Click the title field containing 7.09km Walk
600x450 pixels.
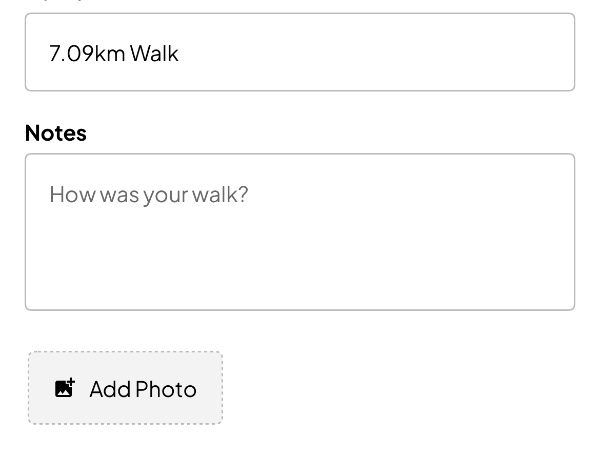pyautogui.click(x=300, y=52)
